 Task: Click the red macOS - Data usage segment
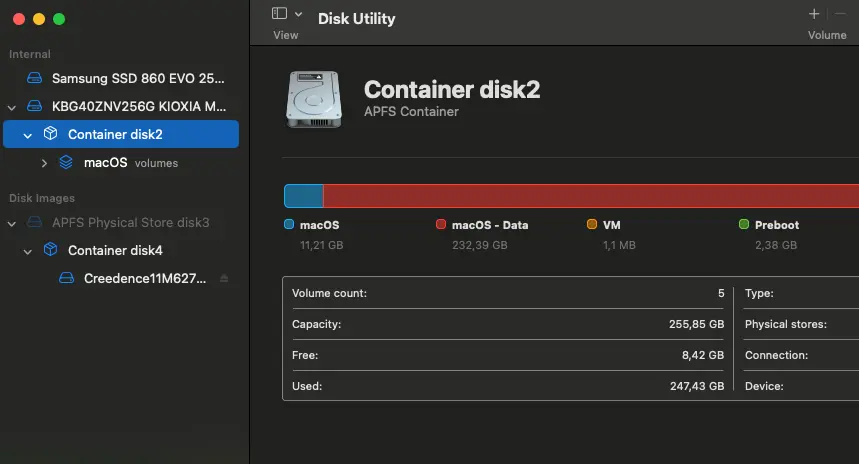[x=591, y=196]
